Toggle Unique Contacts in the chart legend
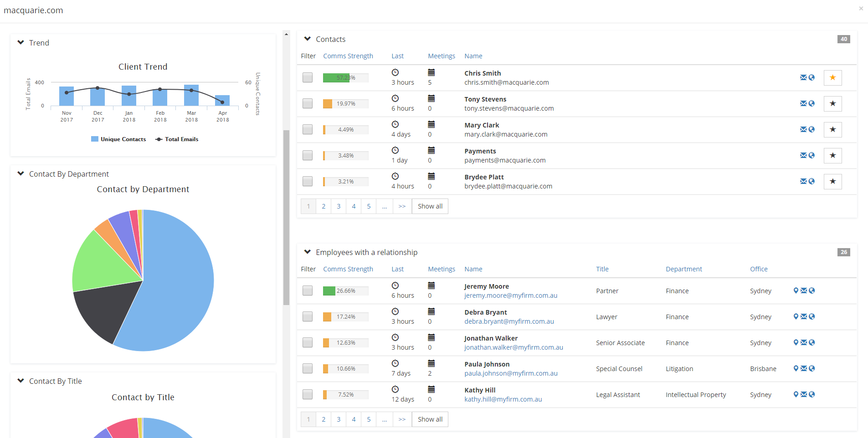The width and height of the screenshot is (868, 438). (118, 139)
